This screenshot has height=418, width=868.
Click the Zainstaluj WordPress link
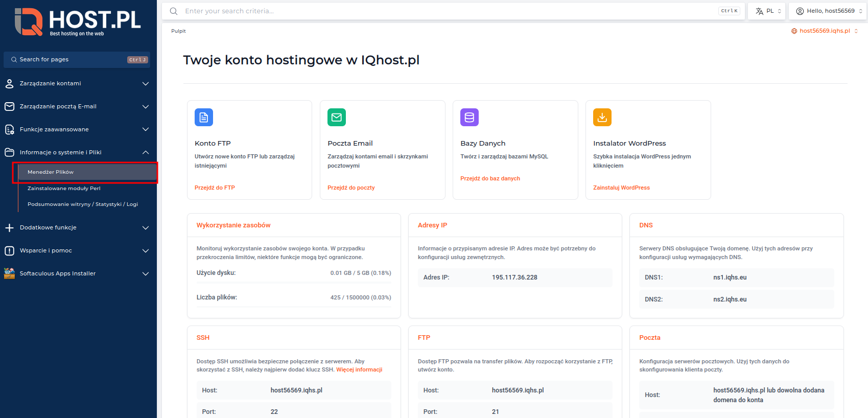621,188
